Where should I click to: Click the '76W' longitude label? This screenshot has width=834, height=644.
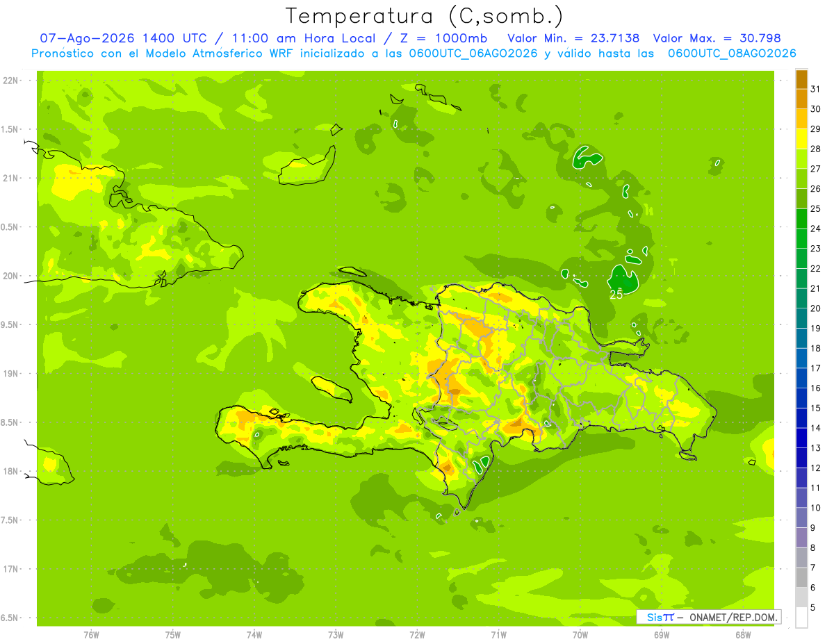click(x=91, y=634)
